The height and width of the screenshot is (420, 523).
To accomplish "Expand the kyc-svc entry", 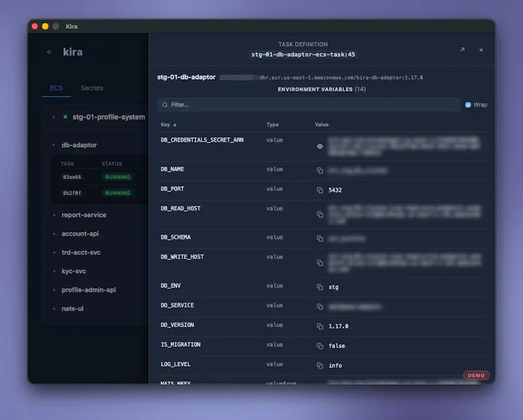I will click(x=54, y=271).
